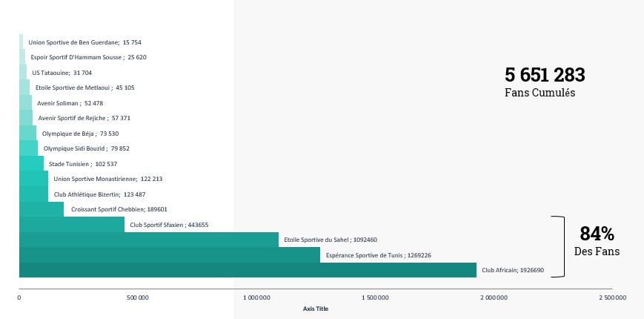Click the 'Croissant Sportif Chebbien; 189601' label
Viewport: 644px width, 319px height.
coord(119,209)
